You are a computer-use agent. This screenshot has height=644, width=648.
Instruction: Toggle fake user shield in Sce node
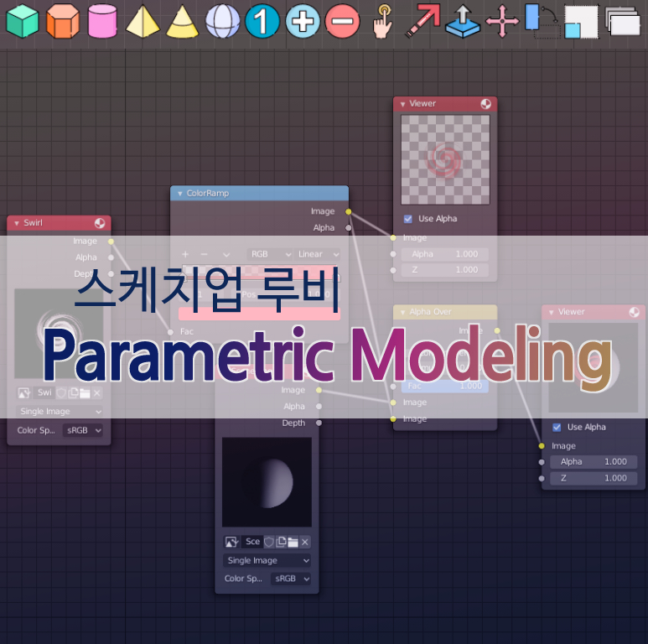pos(269,542)
